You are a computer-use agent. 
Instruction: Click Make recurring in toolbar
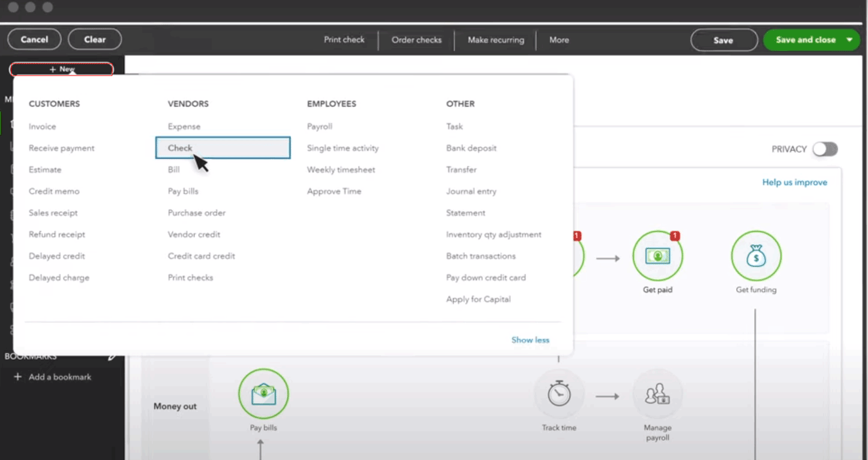pos(496,40)
